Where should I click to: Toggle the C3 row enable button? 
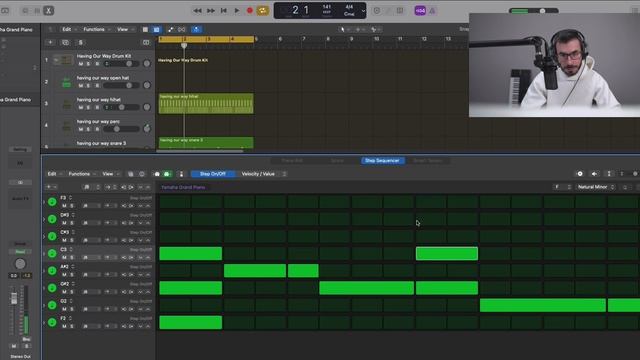click(52, 253)
